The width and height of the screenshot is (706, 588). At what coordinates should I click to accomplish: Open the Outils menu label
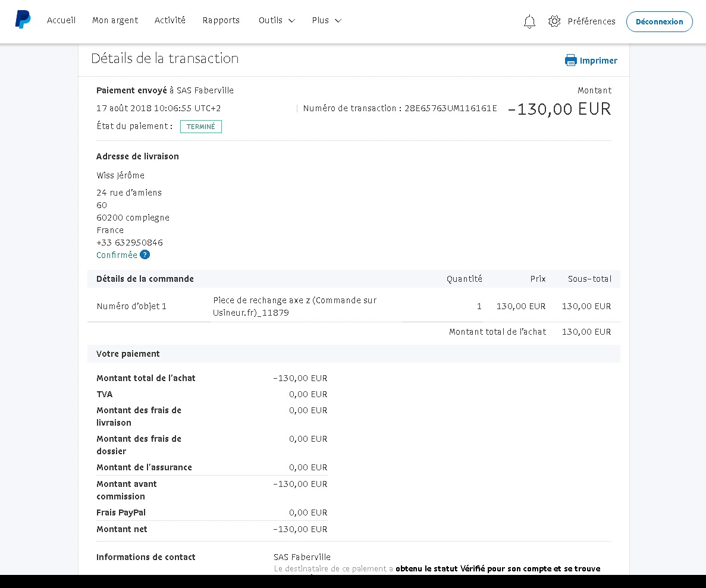coord(270,20)
